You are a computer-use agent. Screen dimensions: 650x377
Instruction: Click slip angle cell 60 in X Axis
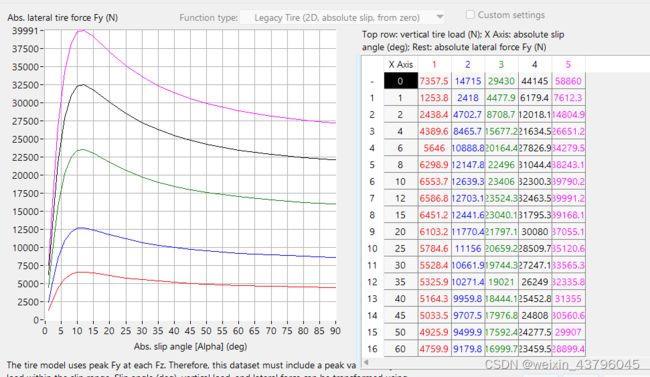tap(400, 349)
